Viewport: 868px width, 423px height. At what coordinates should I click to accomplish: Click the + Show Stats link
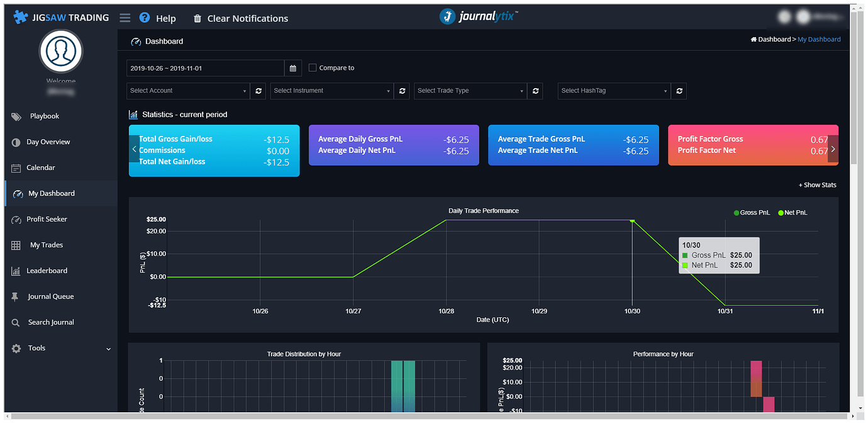[817, 184]
